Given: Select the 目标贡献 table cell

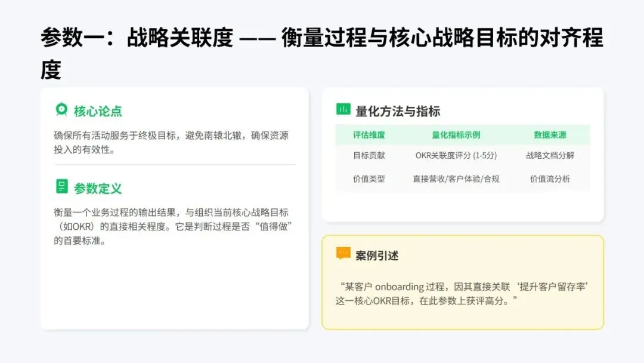Looking at the screenshot, I should pos(369,155).
